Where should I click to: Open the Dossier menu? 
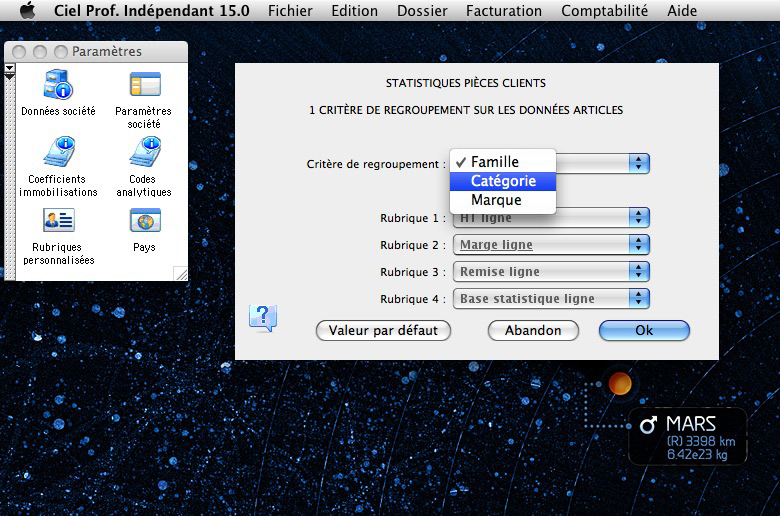422,10
